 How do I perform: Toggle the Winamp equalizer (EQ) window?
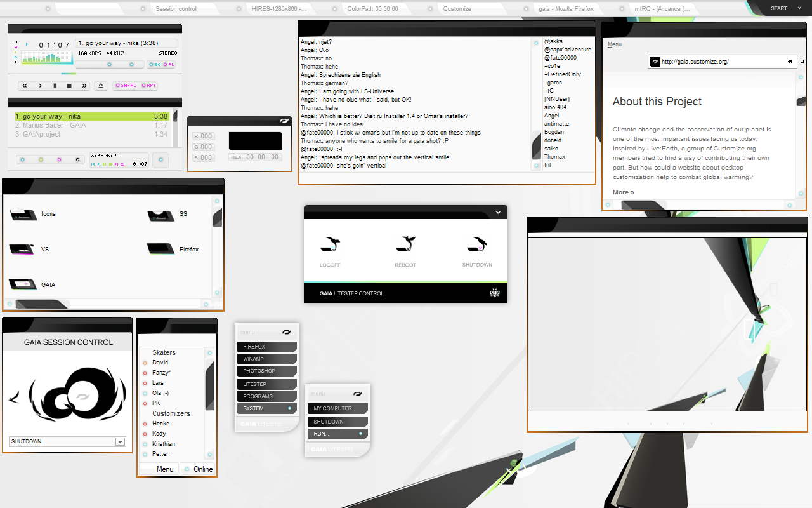[154, 64]
